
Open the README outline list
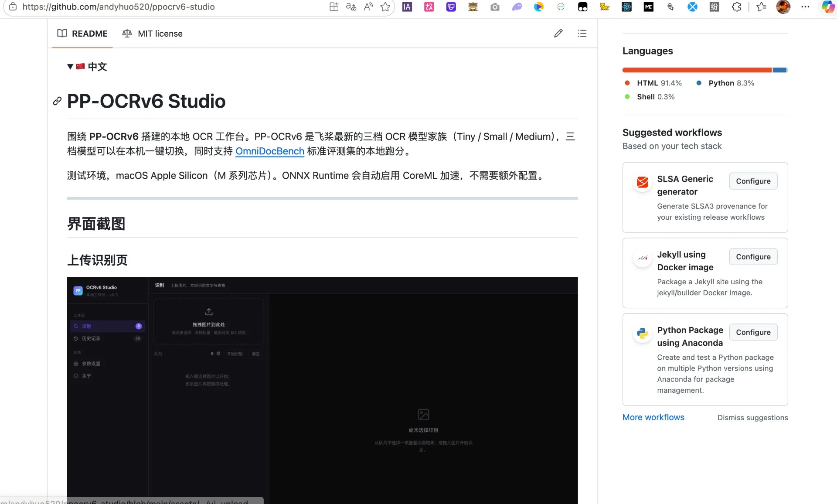click(582, 33)
